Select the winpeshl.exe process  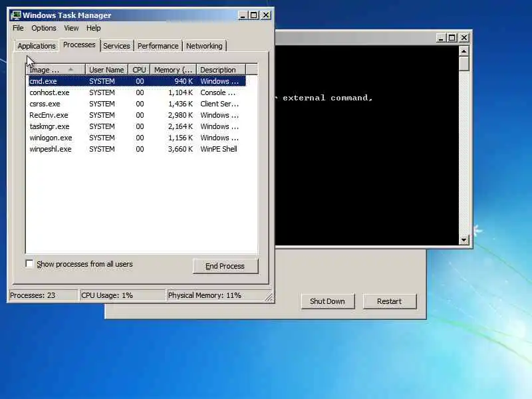[137, 149]
